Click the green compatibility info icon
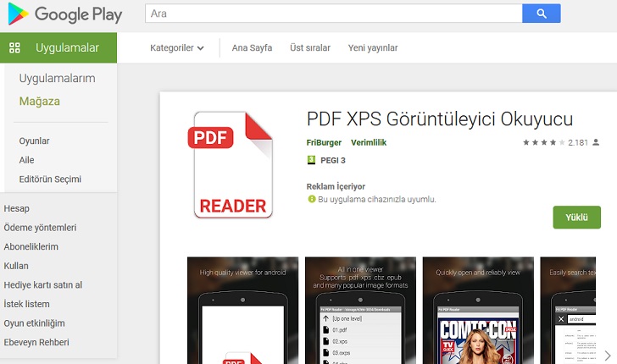The width and height of the screenshot is (617, 364). (312, 199)
